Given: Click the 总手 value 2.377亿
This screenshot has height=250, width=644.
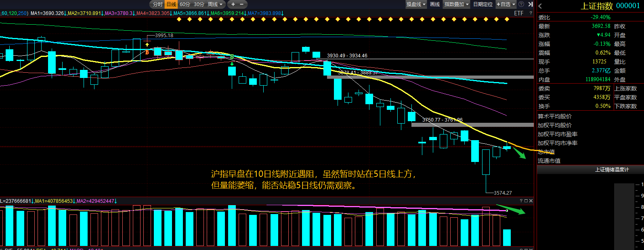Looking at the screenshot, I should coord(601,71).
